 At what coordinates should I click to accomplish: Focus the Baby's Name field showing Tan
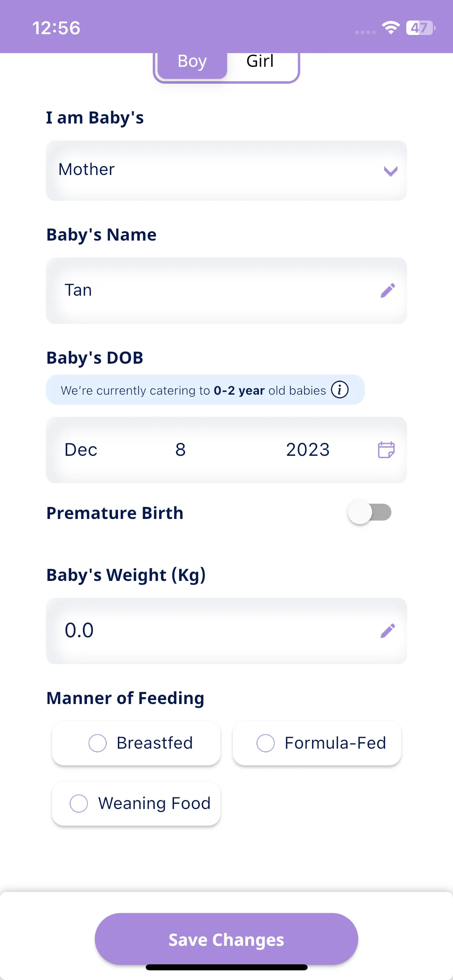[x=226, y=290]
